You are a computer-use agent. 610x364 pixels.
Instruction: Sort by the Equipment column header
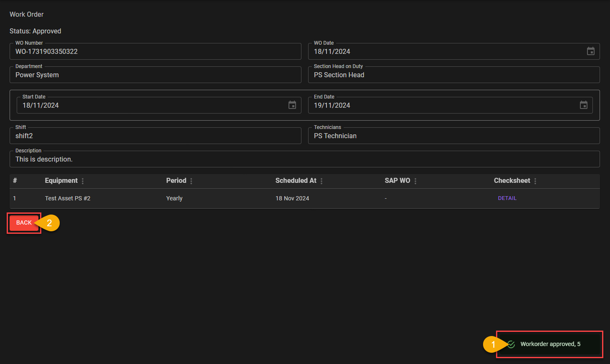click(x=61, y=181)
